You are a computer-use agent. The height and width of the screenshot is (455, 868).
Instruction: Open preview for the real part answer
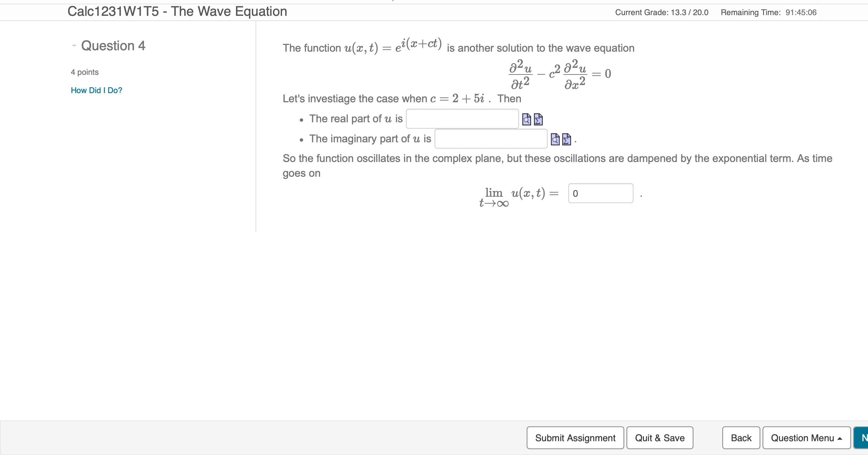[x=527, y=120]
